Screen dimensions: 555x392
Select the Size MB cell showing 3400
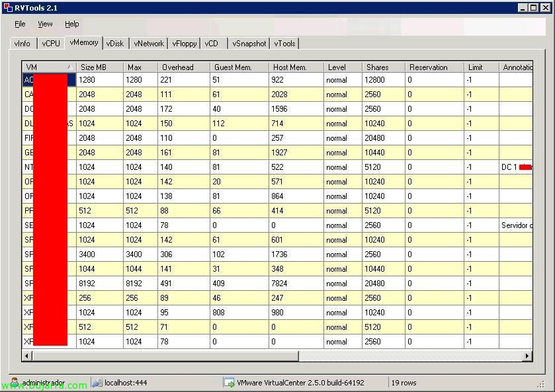[100, 255]
